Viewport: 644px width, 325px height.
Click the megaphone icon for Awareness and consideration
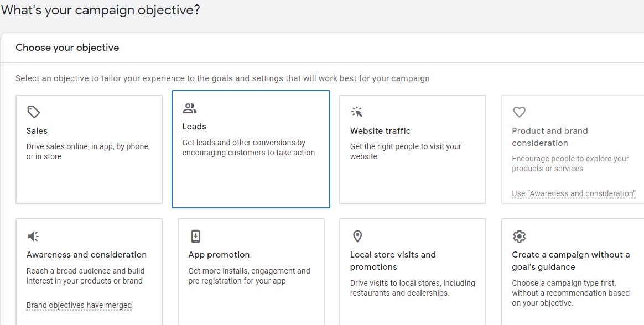[33, 237]
